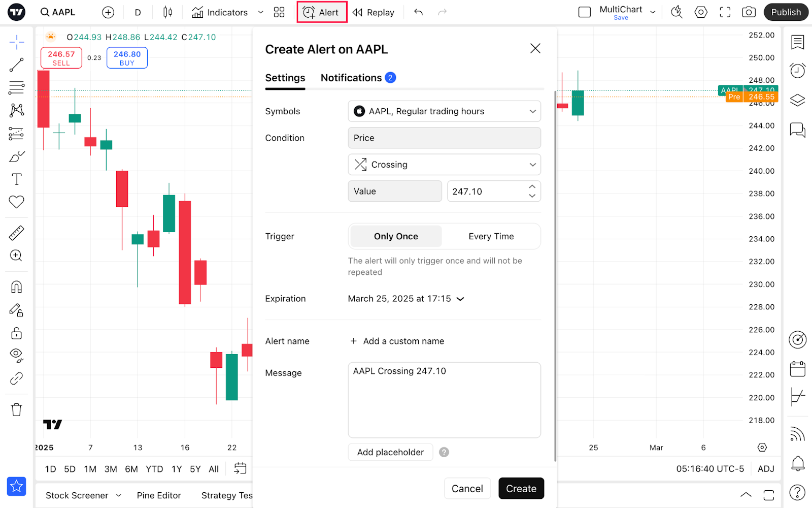Select the Text annotation tool
Image resolution: width=812 pixels, height=508 pixels.
pyautogui.click(x=17, y=179)
